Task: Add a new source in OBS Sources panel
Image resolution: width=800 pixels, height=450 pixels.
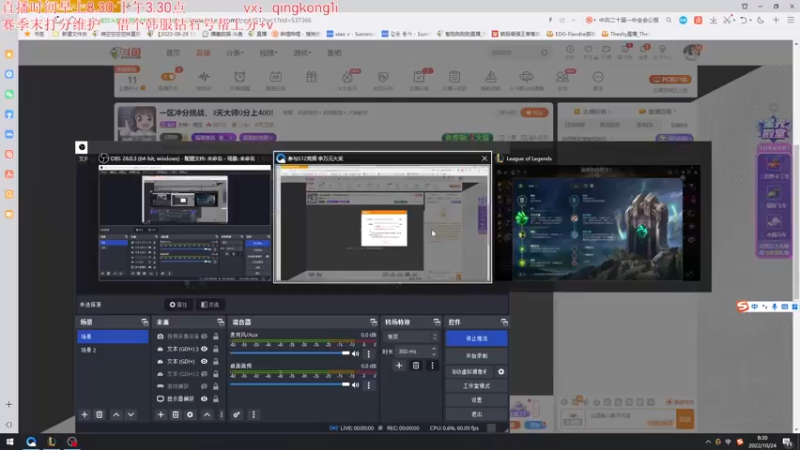Action: (161, 415)
